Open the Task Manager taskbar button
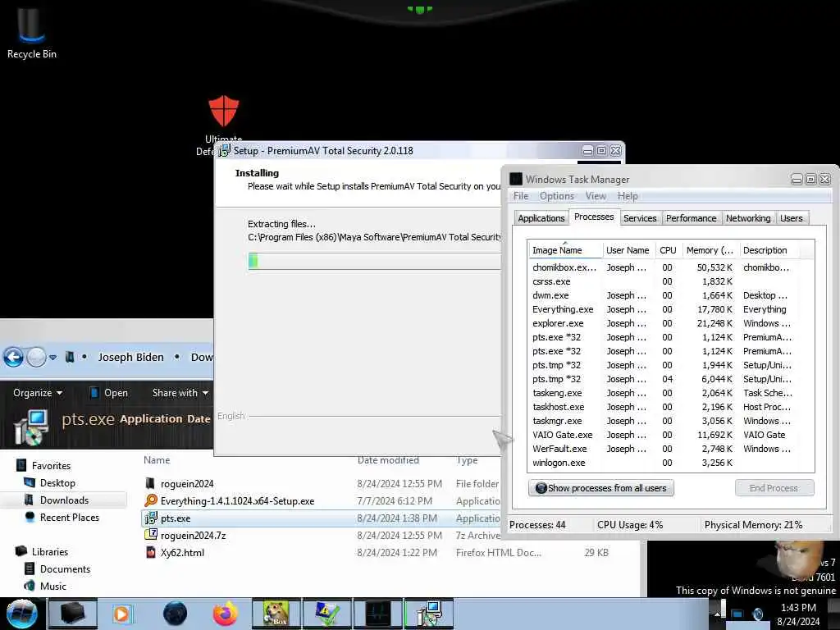 coord(377,614)
